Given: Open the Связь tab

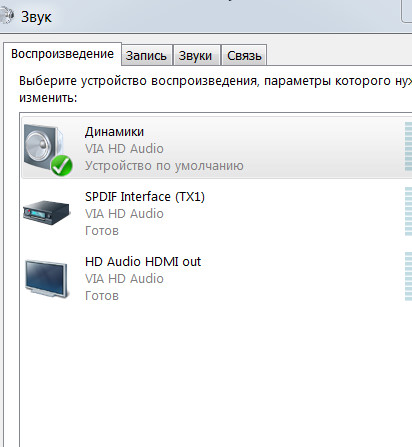Looking at the screenshot, I should tap(244, 56).
